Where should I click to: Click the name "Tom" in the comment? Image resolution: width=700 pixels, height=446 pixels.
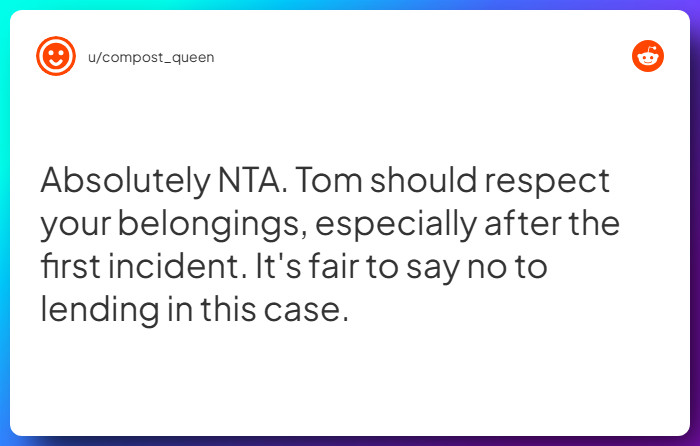328,180
